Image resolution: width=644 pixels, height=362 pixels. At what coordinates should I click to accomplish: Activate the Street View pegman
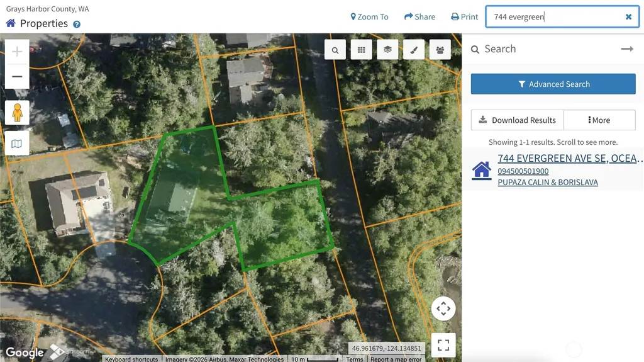[17, 113]
